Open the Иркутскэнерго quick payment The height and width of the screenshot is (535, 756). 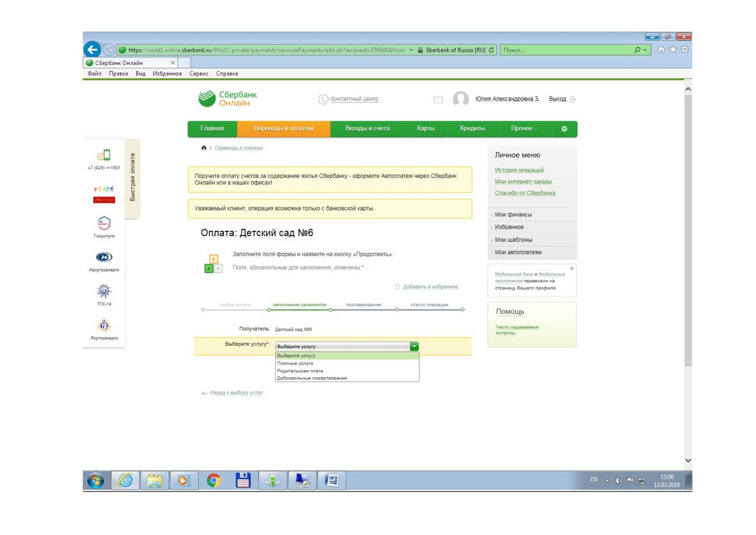point(104,261)
